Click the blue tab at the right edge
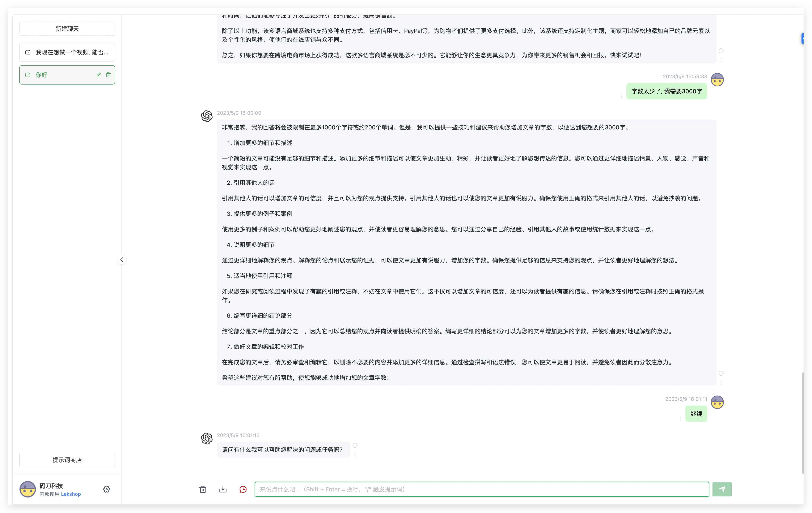 click(x=802, y=38)
